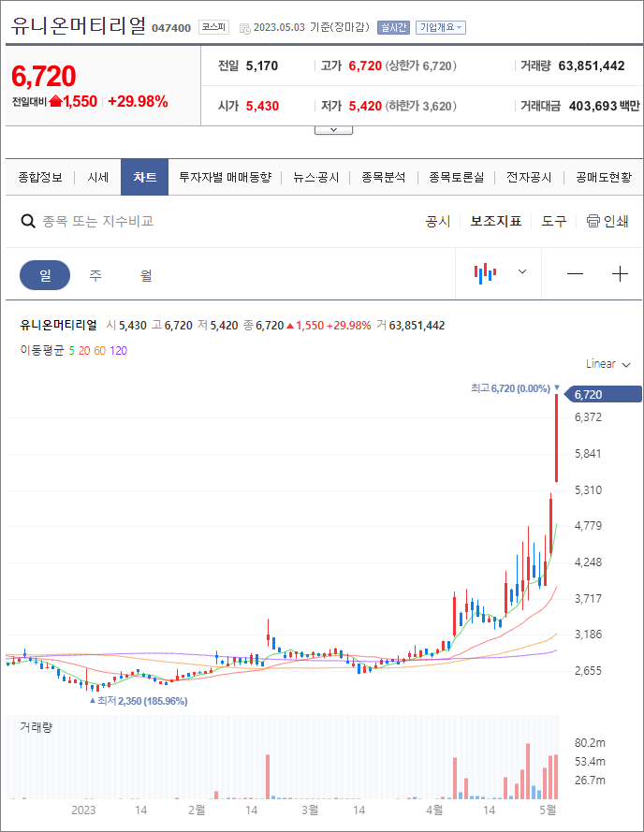Viewport: 644px width, 832px height.
Task: Click the 최저 2,350 low marker
Action: point(139,701)
